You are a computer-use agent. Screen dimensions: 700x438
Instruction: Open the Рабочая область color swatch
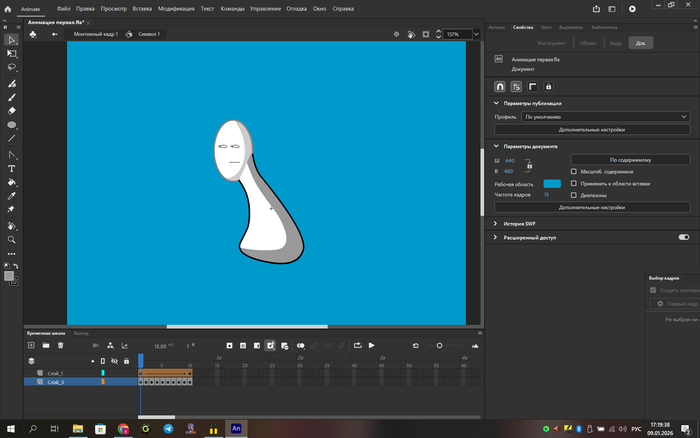coord(552,184)
